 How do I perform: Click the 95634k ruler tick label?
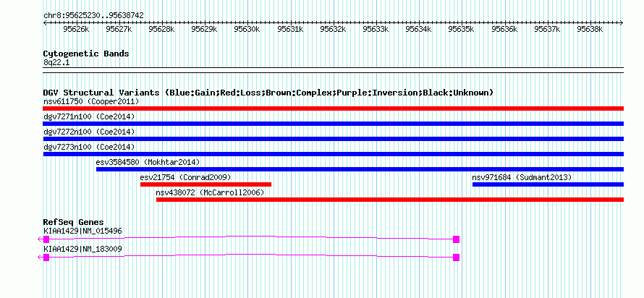pos(419,29)
